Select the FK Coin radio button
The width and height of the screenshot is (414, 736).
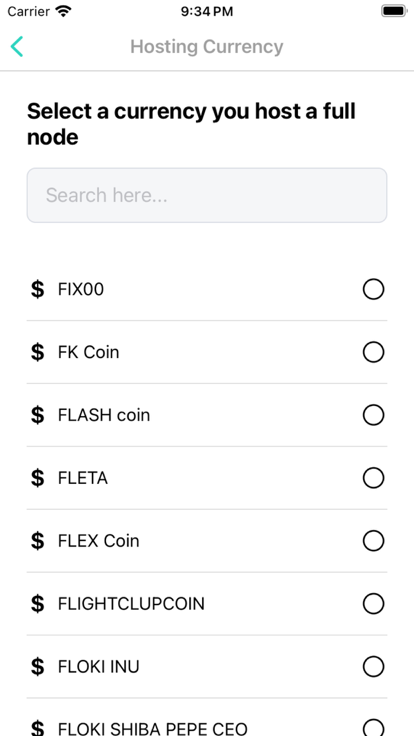374,352
